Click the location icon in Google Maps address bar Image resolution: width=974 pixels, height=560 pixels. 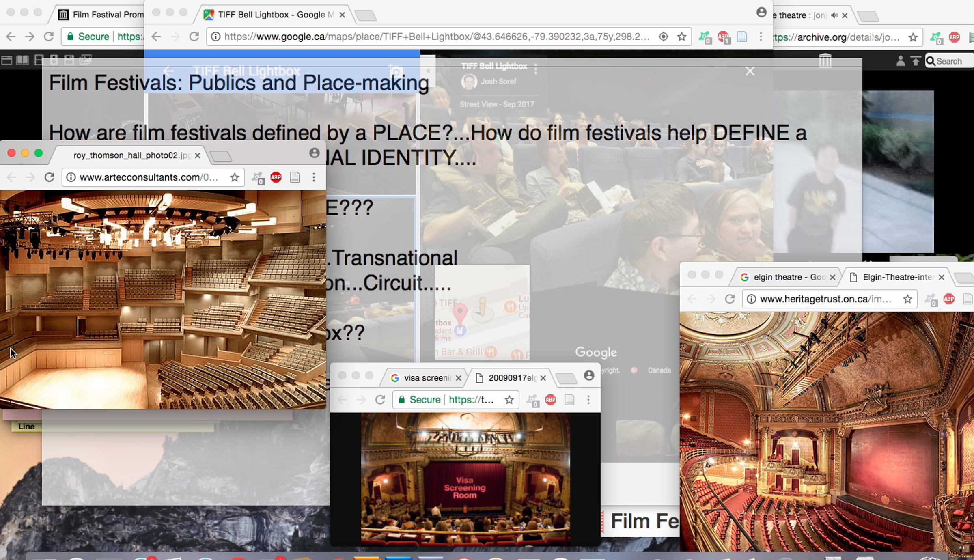click(x=663, y=37)
